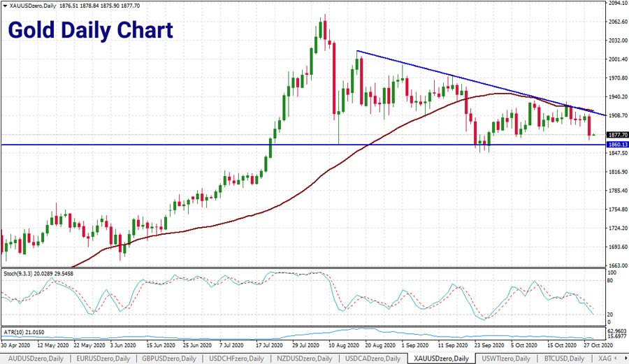Click the 10 Aug 2020 date label

[343, 345]
